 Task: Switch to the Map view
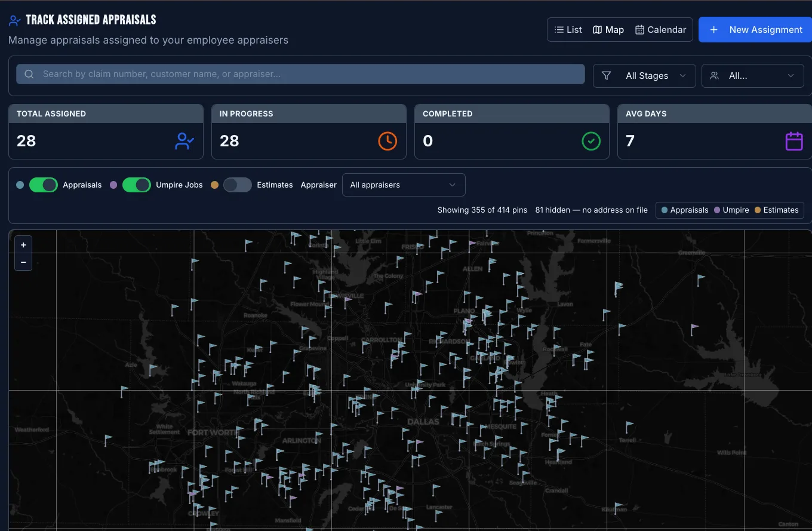click(608, 30)
